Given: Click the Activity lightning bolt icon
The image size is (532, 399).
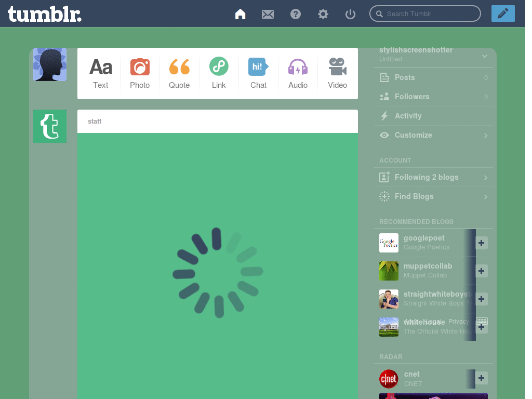Looking at the screenshot, I should point(384,116).
